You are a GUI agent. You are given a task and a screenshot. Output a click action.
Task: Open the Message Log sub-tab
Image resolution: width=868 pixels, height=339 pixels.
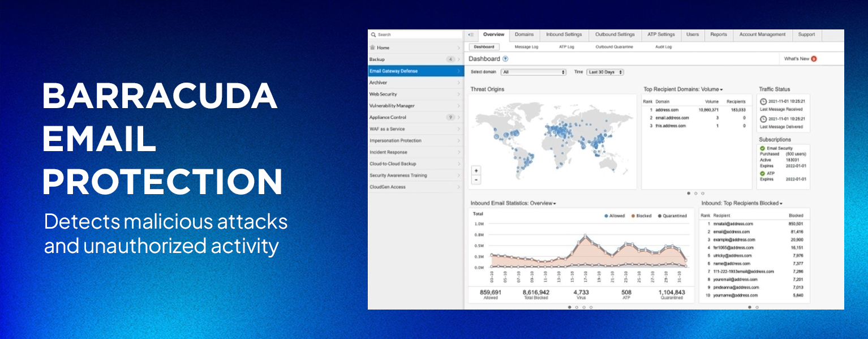pyautogui.click(x=526, y=47)
